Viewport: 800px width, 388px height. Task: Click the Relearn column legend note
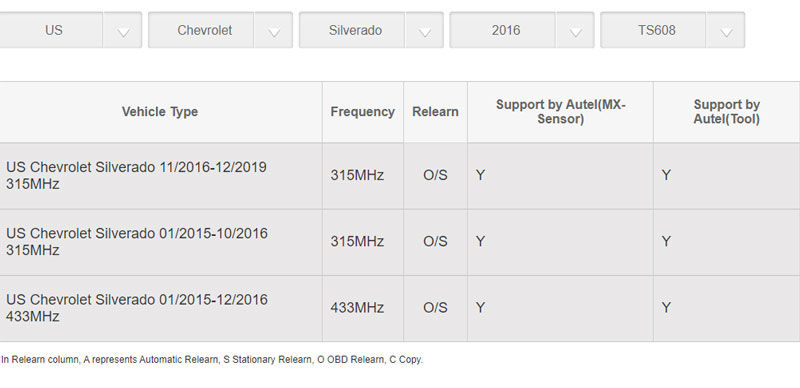click(x=212, y=359)
